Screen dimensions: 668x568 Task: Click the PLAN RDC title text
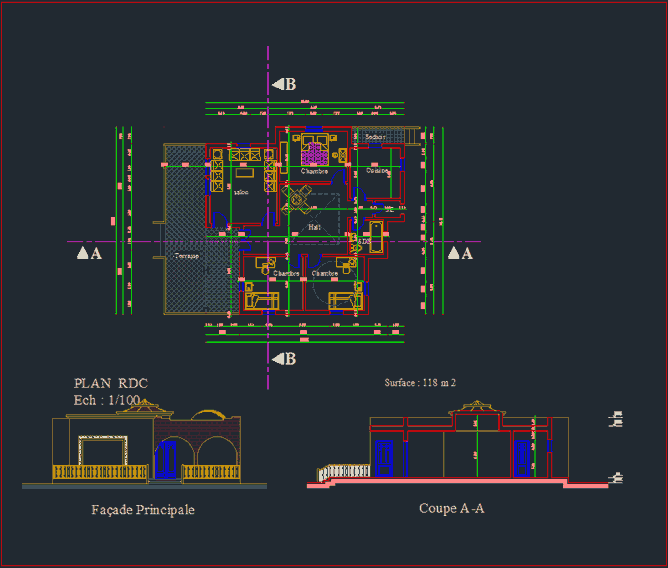pos(111,383)
